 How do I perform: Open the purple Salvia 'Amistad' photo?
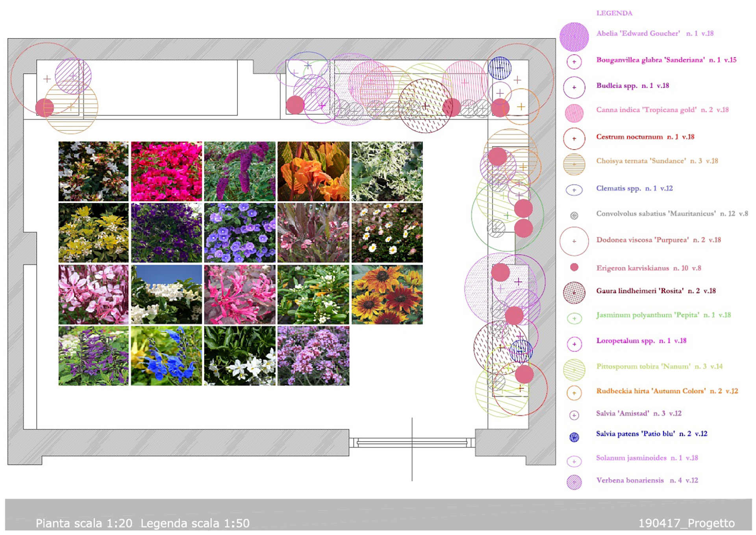93,355
